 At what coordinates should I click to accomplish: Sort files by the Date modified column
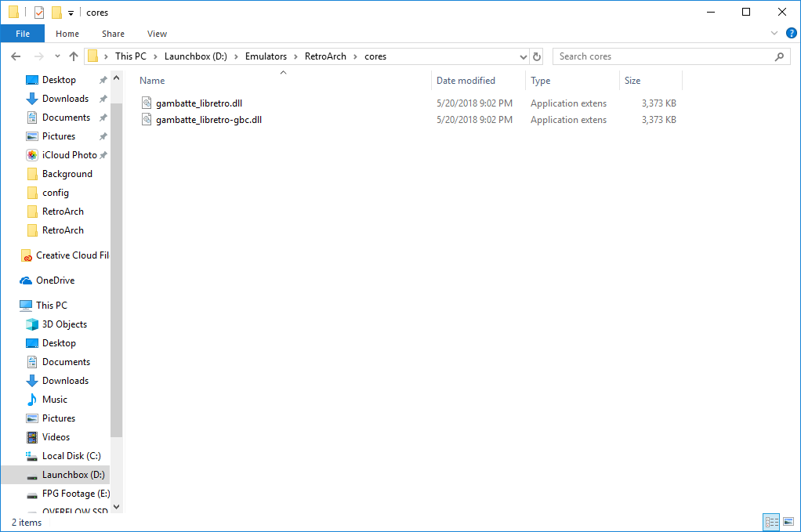pyautogui.click(x=466, y=81)
